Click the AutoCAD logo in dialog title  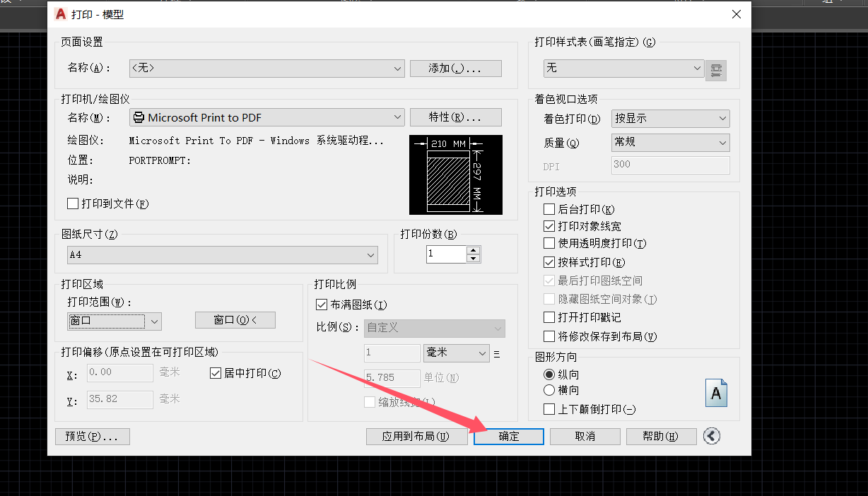[61, 14]
